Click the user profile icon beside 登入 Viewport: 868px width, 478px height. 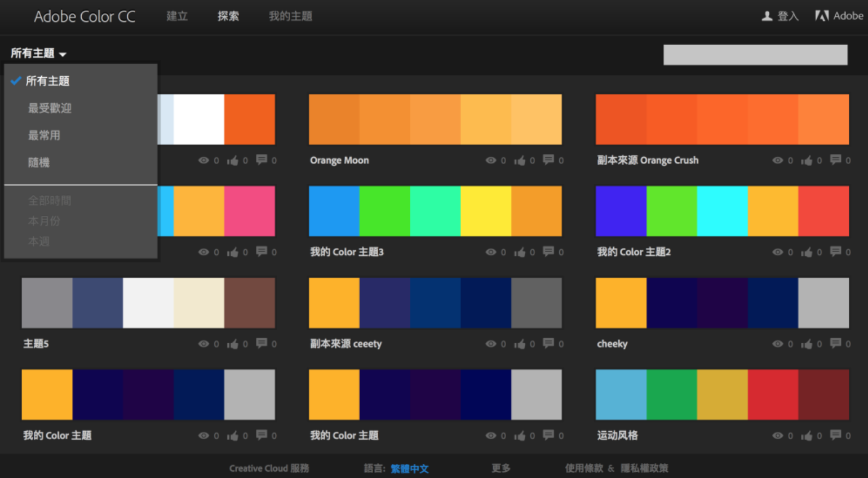767,16
